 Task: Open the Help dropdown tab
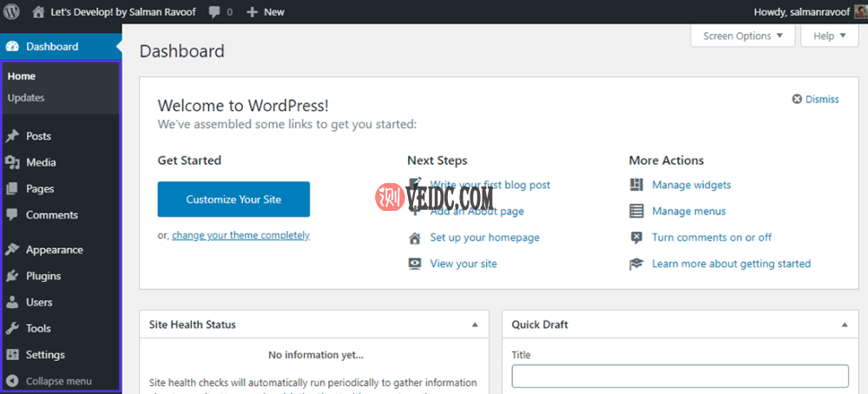pyautogui.click(x=829, y=36)
